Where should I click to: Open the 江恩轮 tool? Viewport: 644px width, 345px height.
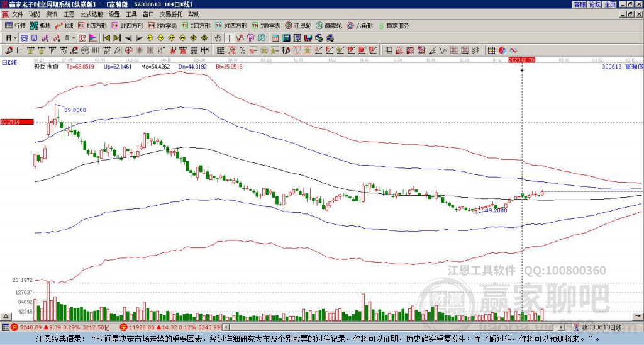click(298, 26)
